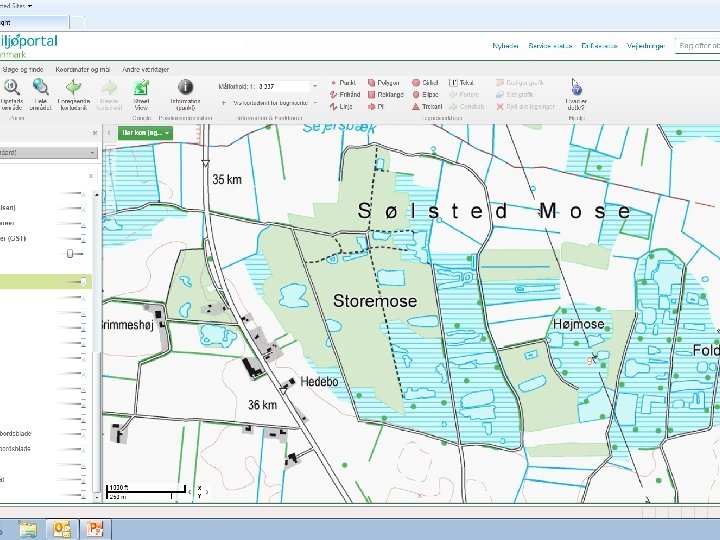Screen dimensions: 720x540
Task: Select the Tekst annotation tool
Action: pos(461,83)
